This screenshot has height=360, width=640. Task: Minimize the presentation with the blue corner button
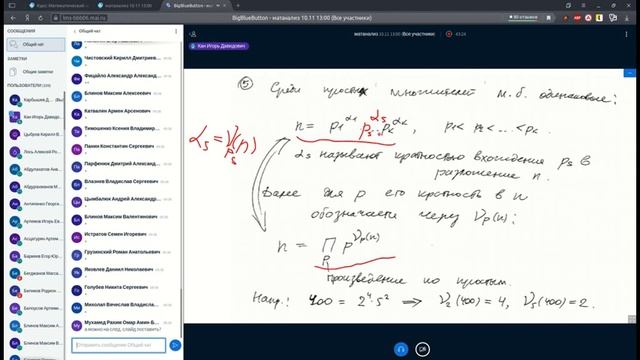630,73
